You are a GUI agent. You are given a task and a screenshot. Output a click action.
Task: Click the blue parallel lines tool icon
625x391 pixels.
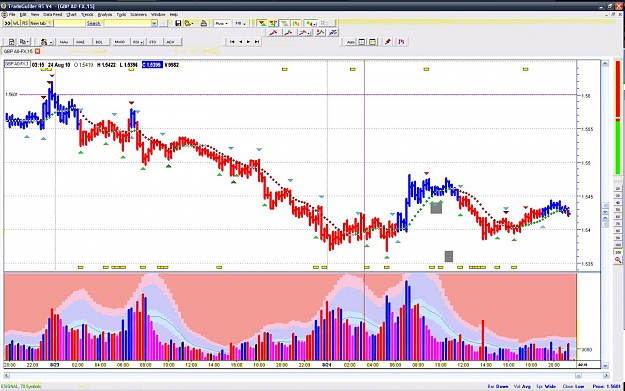(x=333, y=33)
